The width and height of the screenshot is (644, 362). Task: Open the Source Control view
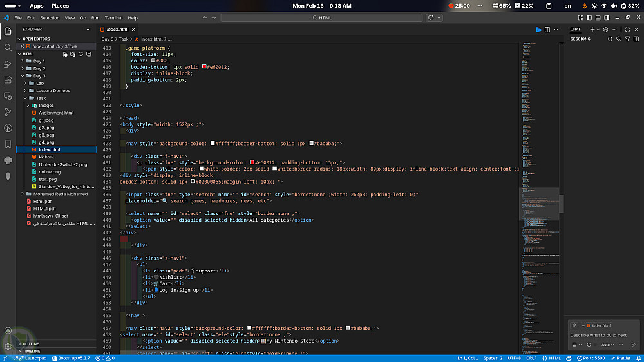point(8,111)
